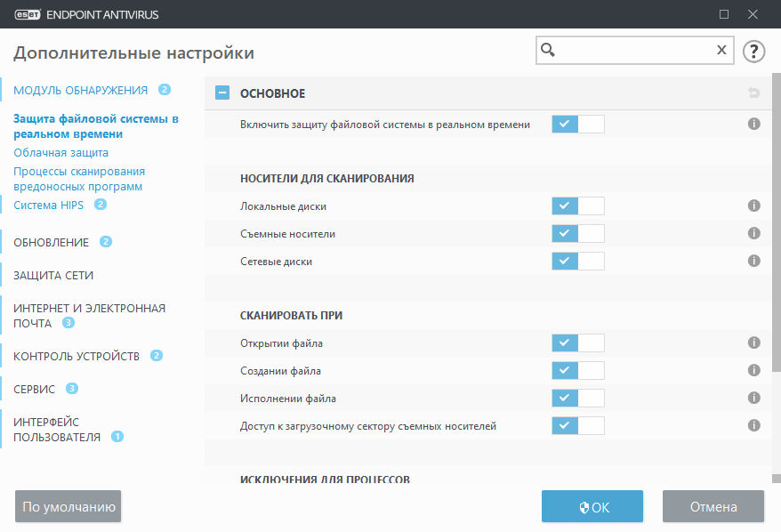Open ИНТЕРФЕЙС ПОЛЬЗОВАТЕЛЯ category
The height and width of the screenshot is (532, 781).
pos(57,430)
